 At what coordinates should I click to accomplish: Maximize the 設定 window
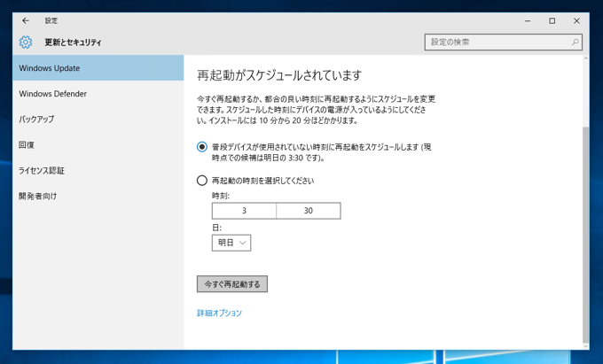click(552, 21)
